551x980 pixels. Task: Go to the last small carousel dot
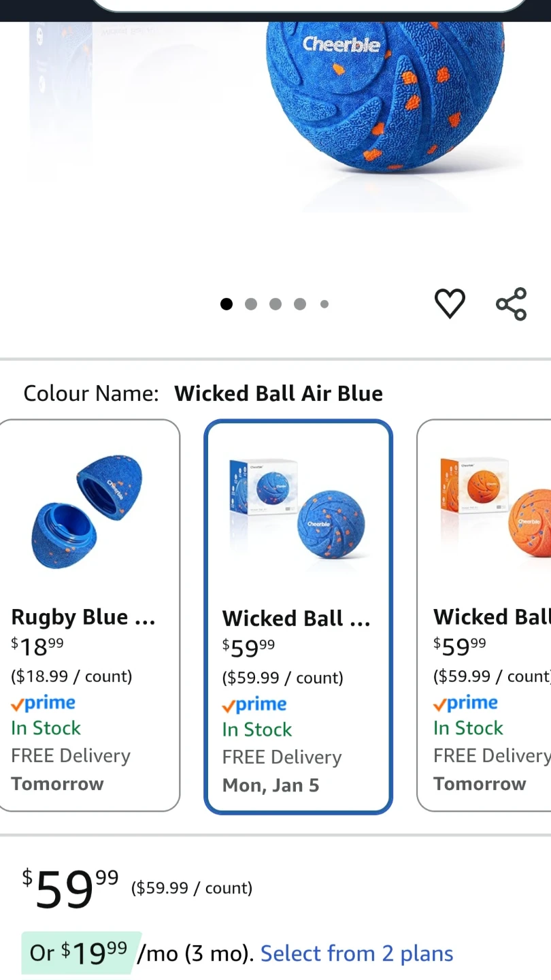[x=324, y=304]
